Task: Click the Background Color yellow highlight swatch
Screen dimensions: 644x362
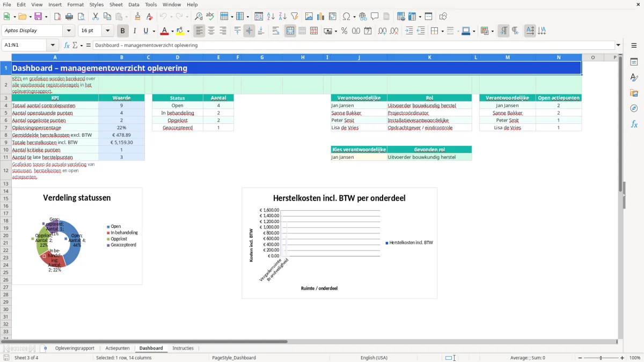Action: (x=180, y=31)
